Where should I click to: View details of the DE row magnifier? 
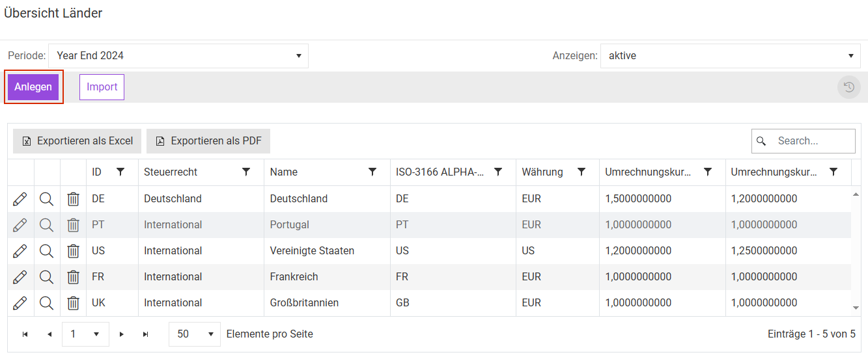coord(46,199)
